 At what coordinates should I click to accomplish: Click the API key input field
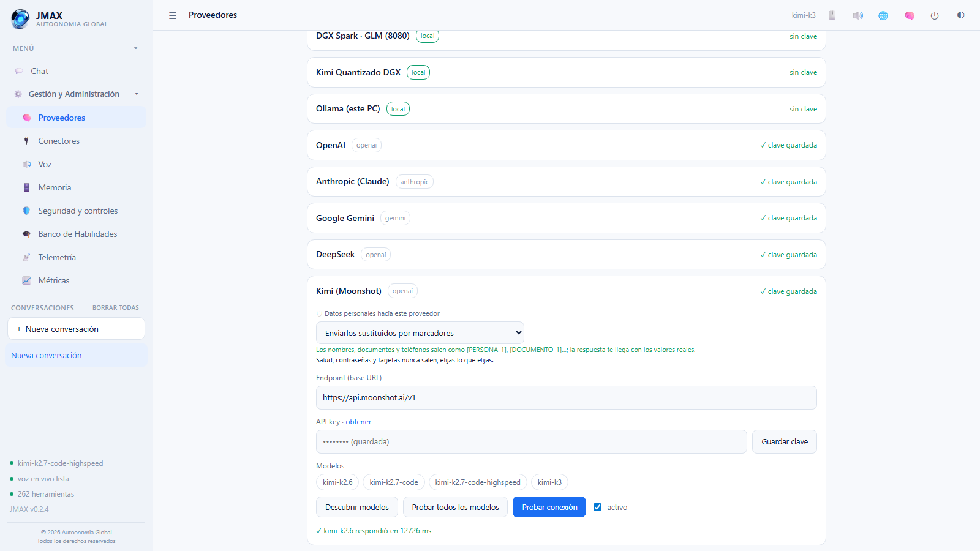click(532, 441)
